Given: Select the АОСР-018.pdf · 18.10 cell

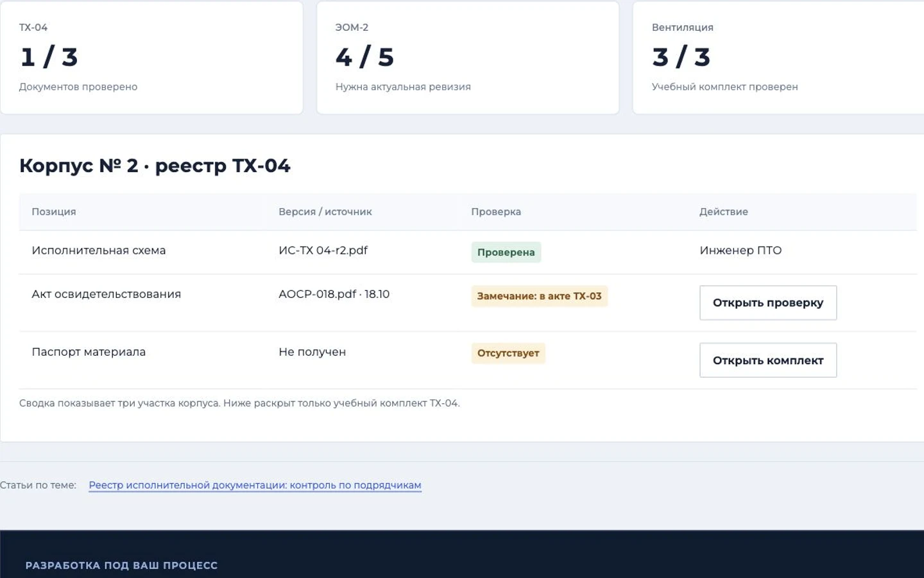Looking at the screenshot, I should [x=334, y=294].
